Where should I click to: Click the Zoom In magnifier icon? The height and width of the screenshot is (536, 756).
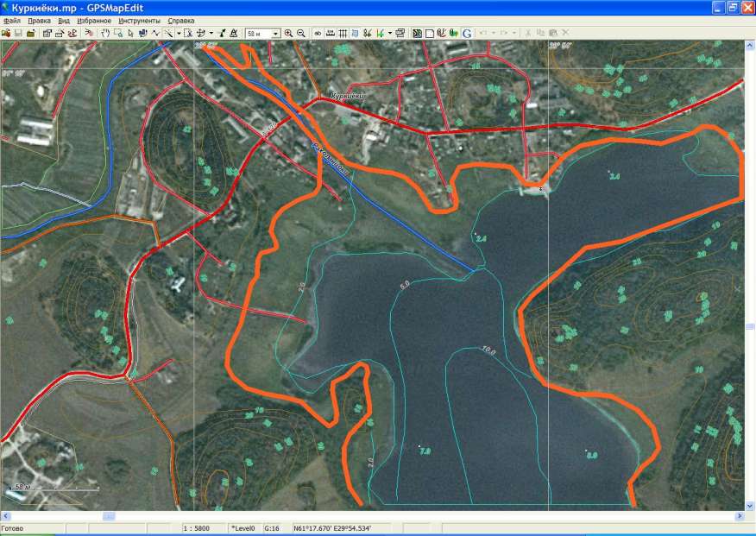(289, 33)
